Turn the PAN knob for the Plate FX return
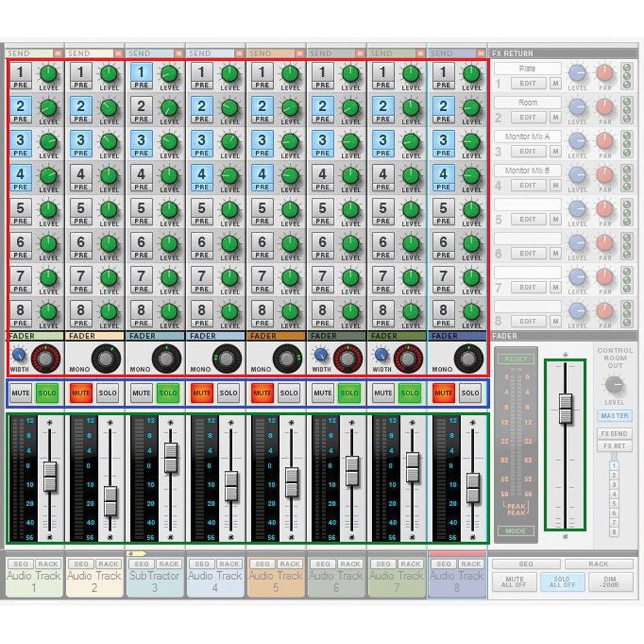This screenshot has width=644, height=644. point(603,73)
